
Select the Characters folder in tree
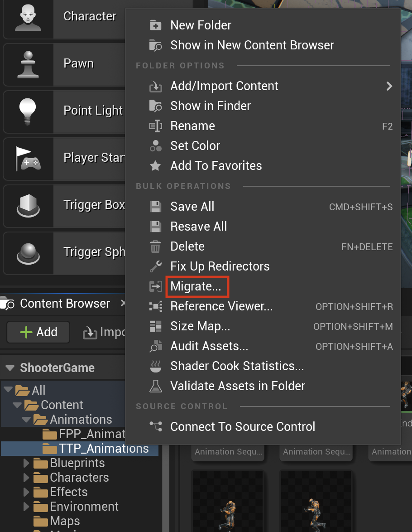(x=79, y=478)
